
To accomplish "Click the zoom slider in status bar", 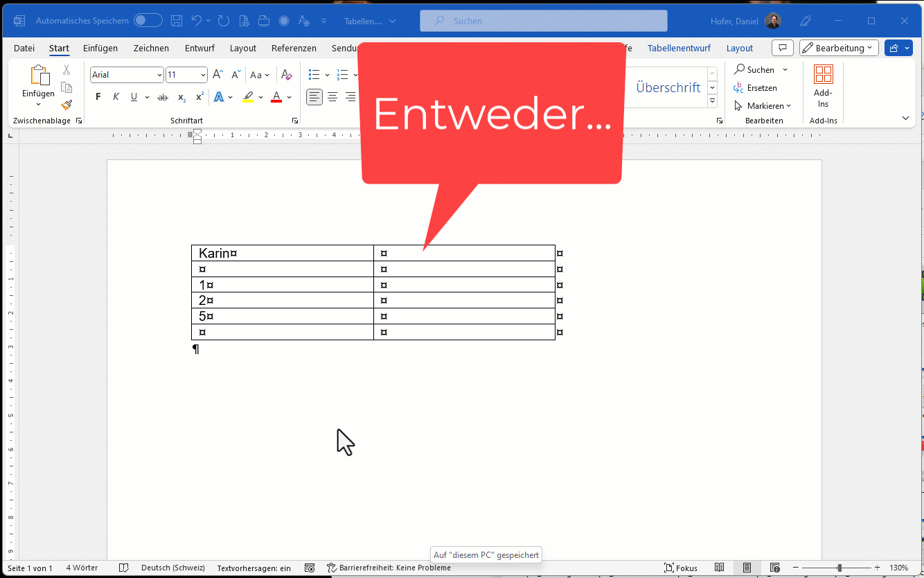I will [x=839, y=568].
